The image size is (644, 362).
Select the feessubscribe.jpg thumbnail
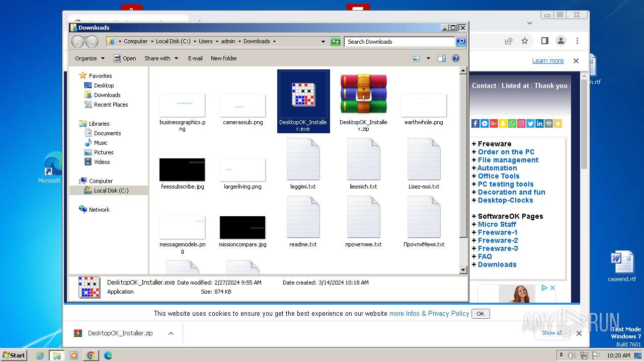182,169
